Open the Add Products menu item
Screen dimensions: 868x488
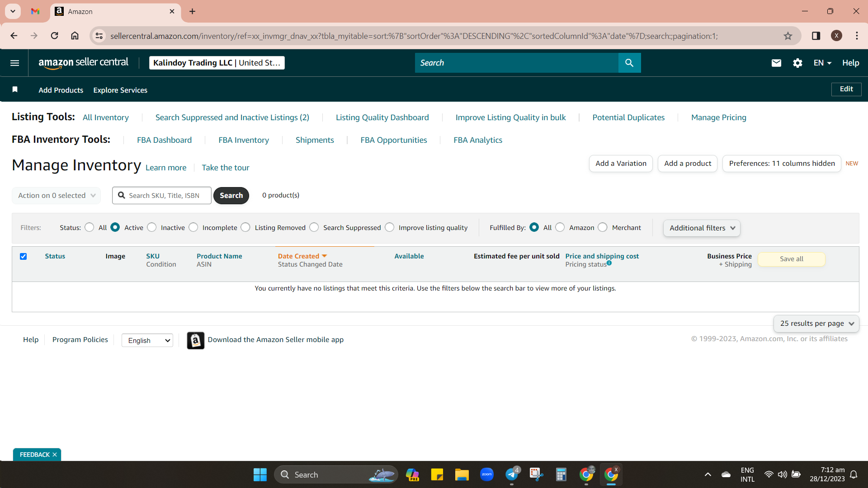tap(61, 90)
